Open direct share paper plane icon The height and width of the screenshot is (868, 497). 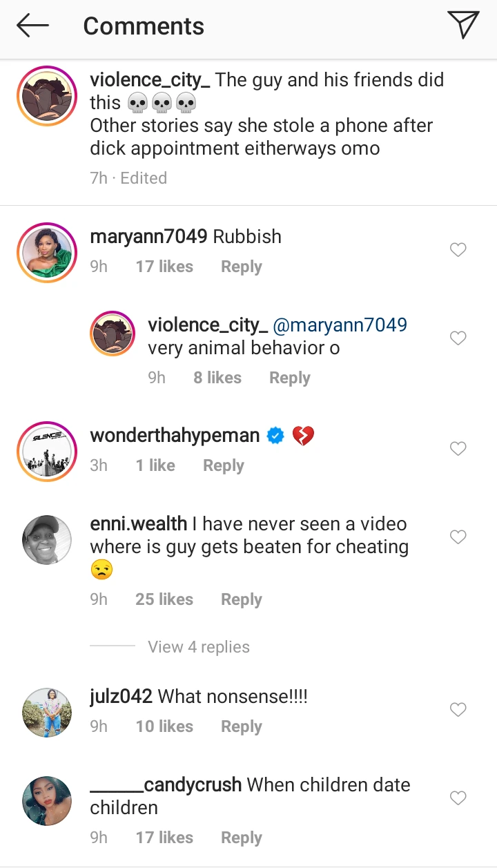click(463, 26)
